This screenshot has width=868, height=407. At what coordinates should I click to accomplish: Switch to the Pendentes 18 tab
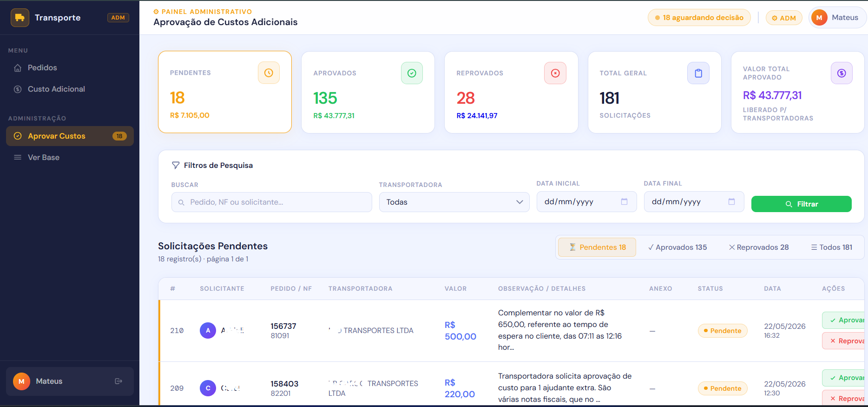597,247
